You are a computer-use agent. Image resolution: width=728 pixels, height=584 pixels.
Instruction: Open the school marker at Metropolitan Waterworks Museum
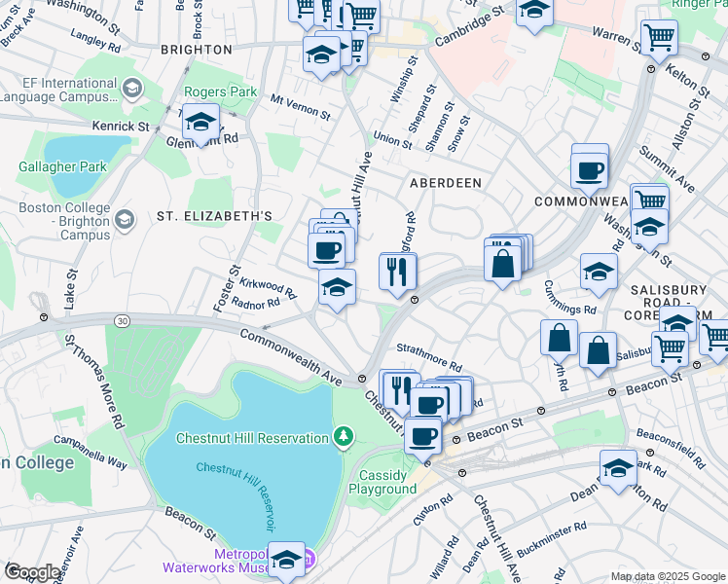(x=286, y=560)
